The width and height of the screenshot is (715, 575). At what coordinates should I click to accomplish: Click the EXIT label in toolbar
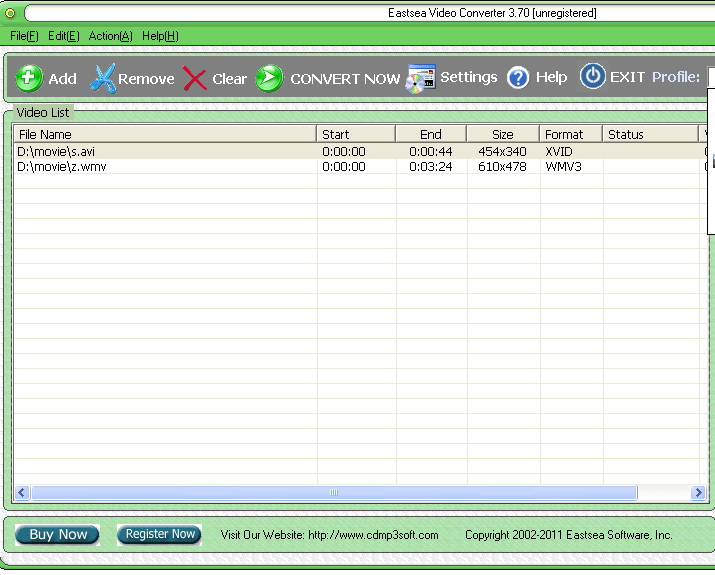627,77
